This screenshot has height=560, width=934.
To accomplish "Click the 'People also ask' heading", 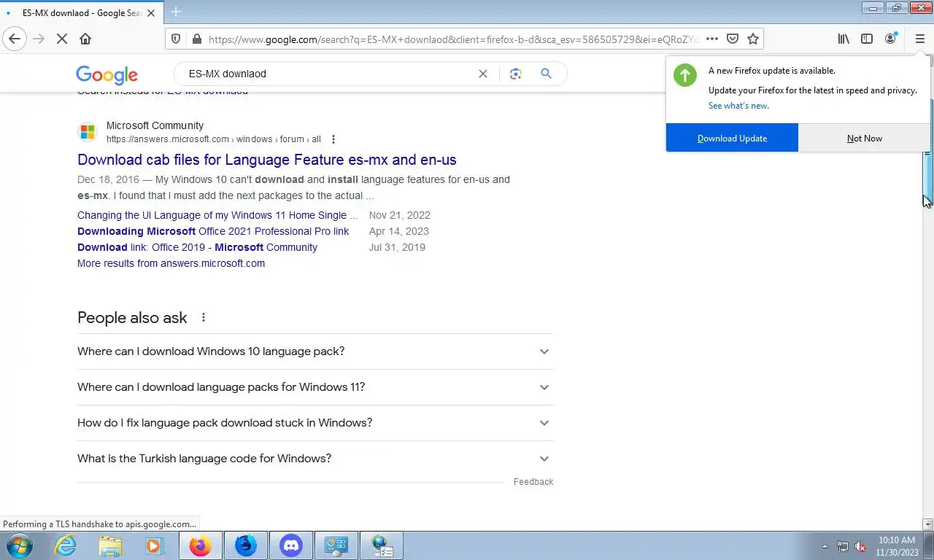I will click(x=132, y=318).
